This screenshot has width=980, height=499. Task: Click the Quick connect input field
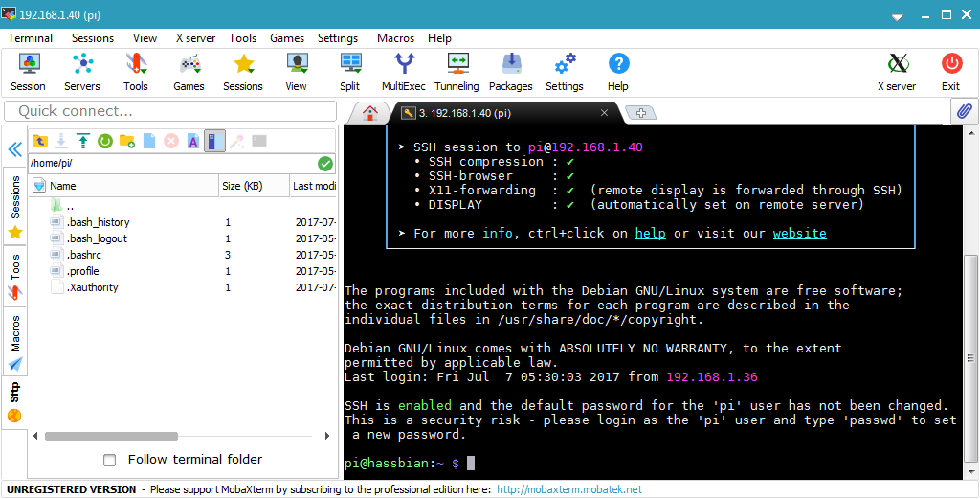(x=170, y=111)
